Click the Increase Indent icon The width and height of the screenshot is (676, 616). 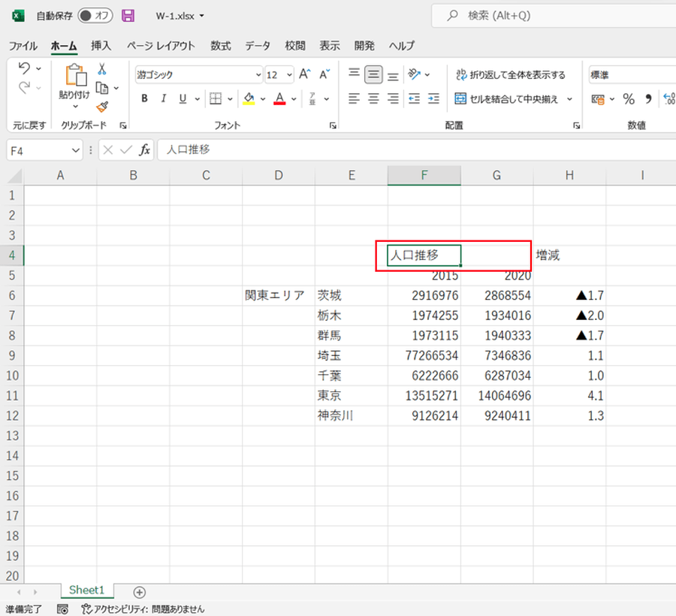coord(433,99)
